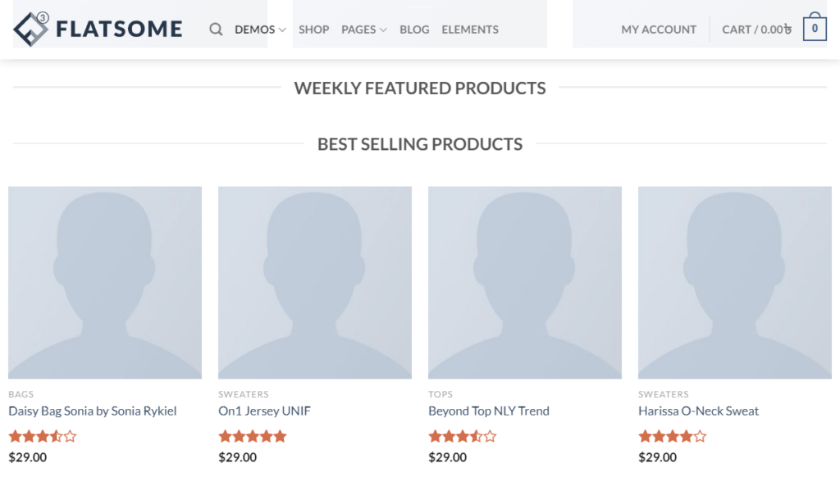Expand the DEMOS dropdown menu
Screen dimensions: 840x504
[253, 29]
